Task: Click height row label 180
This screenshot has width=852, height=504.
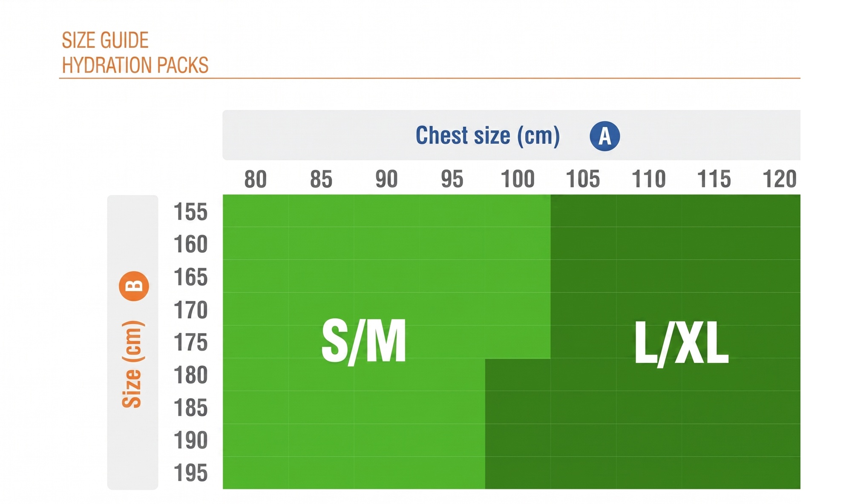Action: coord(190,375)
